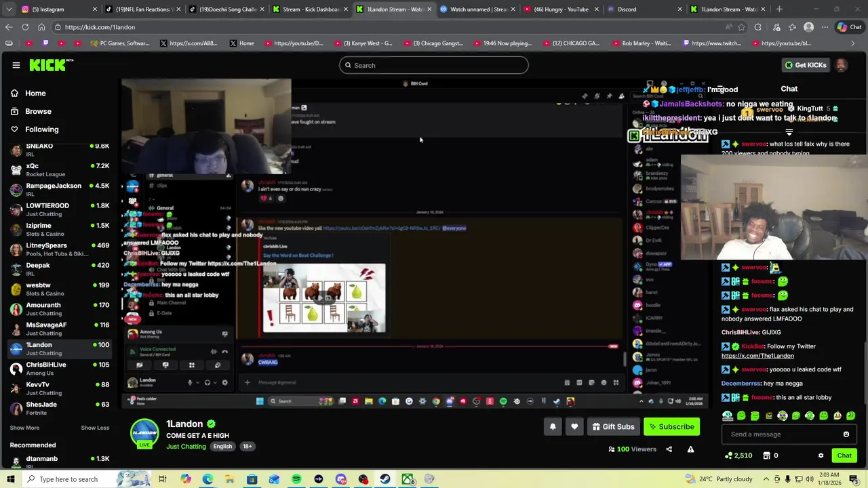Open the browser tab list dropdown
The width and height of the screenshot is (868, 488).
(9, 9)
